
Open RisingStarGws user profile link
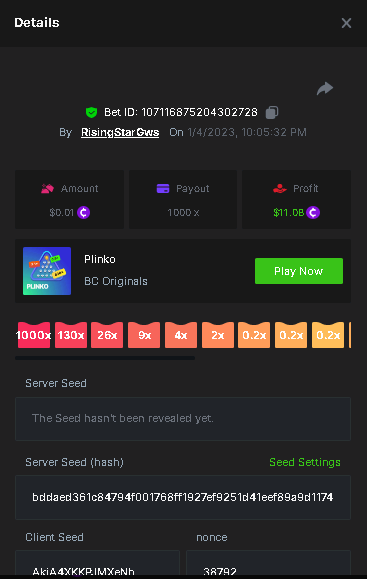120,132
